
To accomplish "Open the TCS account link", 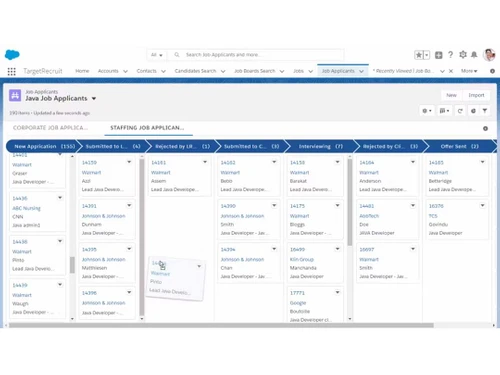I will click(433, 216).
